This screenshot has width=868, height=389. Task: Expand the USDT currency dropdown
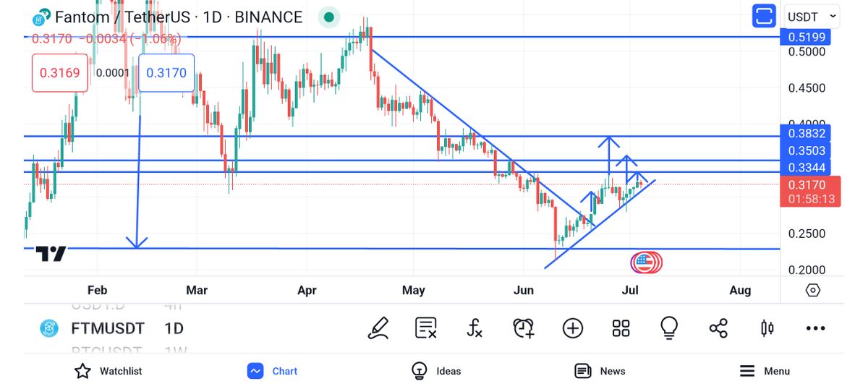pos(812,16)
